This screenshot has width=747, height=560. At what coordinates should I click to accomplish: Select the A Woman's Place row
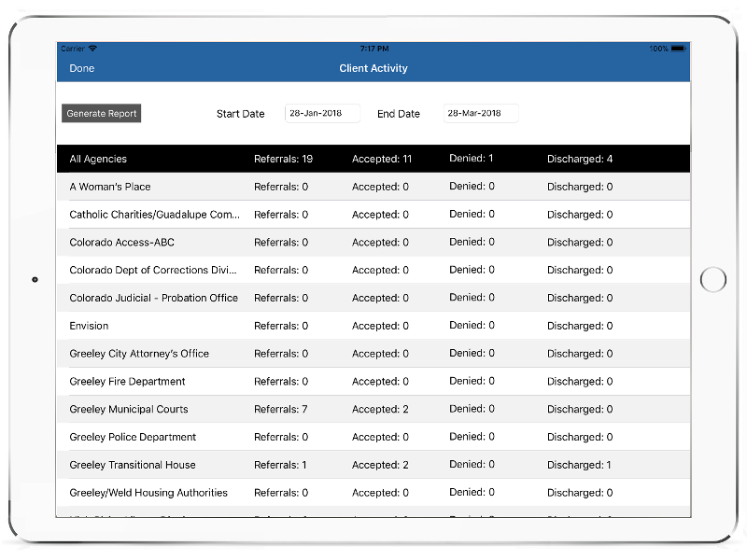pos(373,187)
